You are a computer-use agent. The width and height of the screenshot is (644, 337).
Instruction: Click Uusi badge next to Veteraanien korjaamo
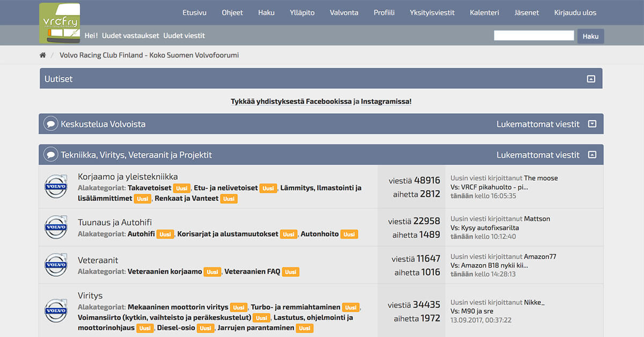pos(213,272)
